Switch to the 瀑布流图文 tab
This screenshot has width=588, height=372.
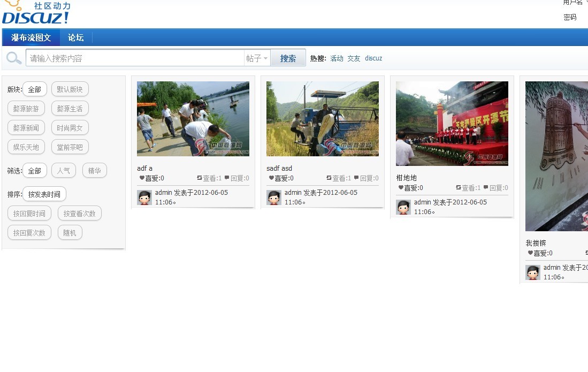[31, 37]
